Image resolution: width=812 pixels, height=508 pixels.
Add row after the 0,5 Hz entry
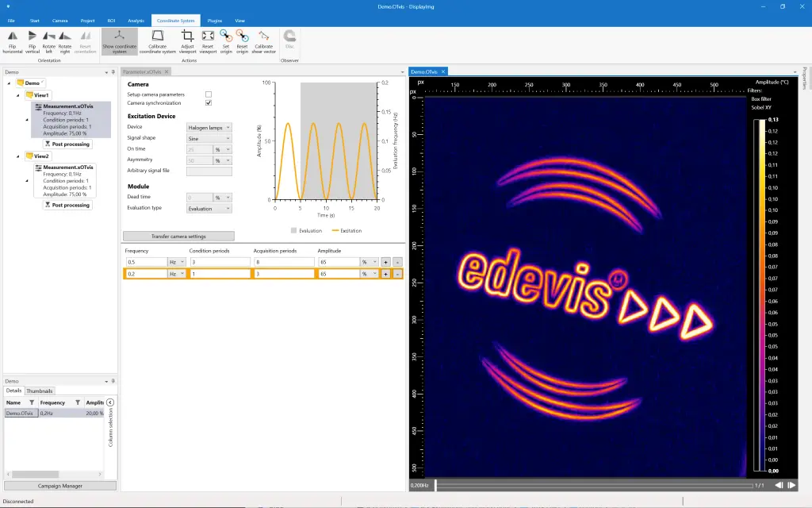pyautogui.click(x=386, y=262)
